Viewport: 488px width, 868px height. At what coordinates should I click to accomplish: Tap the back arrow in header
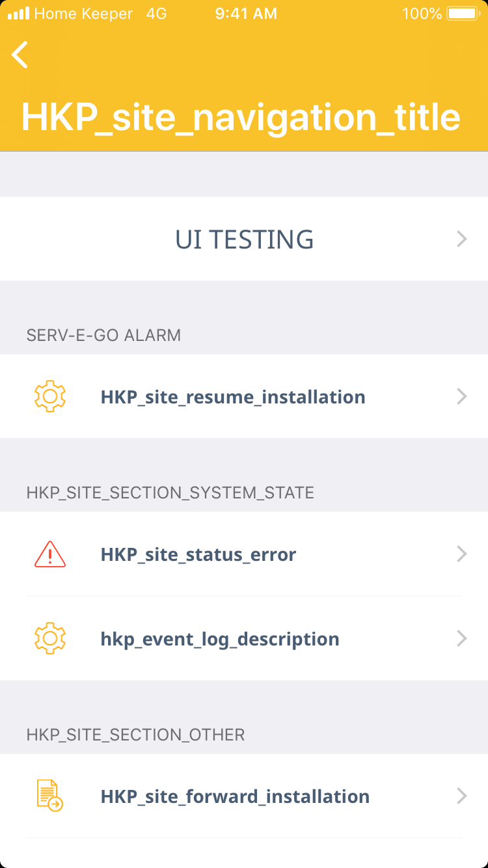[20, 55]
